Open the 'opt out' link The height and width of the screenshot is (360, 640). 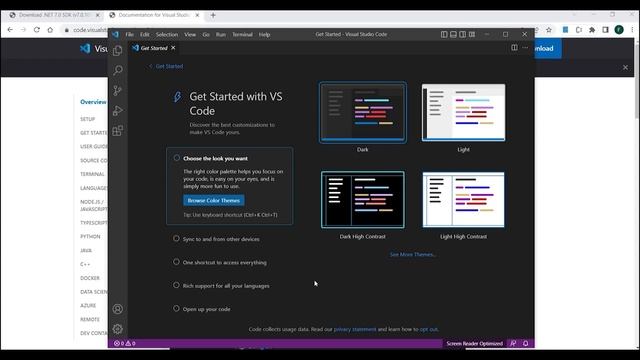click(x=429, y=329)
